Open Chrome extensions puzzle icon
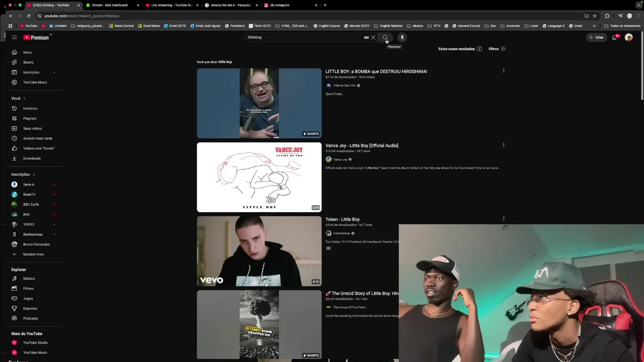Image resolution: width=644 pixels, height=362 pixels. 607,16
